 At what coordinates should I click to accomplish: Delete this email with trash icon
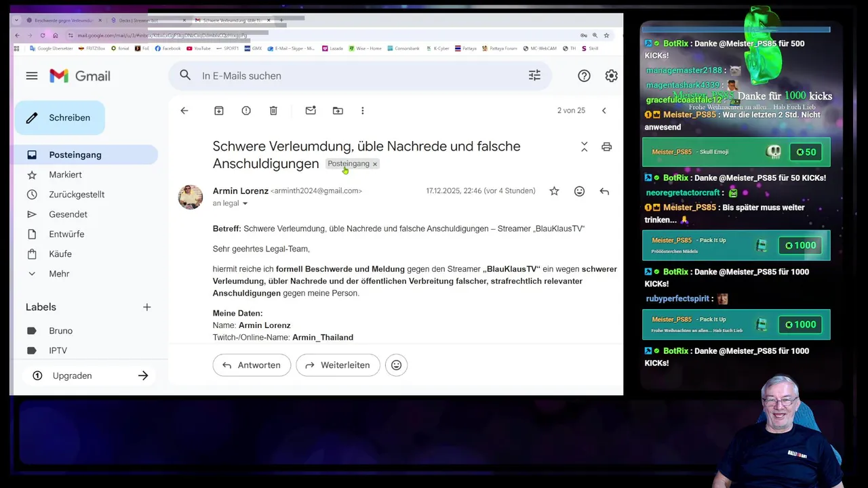pyautogui.click(x=273, y=110)
